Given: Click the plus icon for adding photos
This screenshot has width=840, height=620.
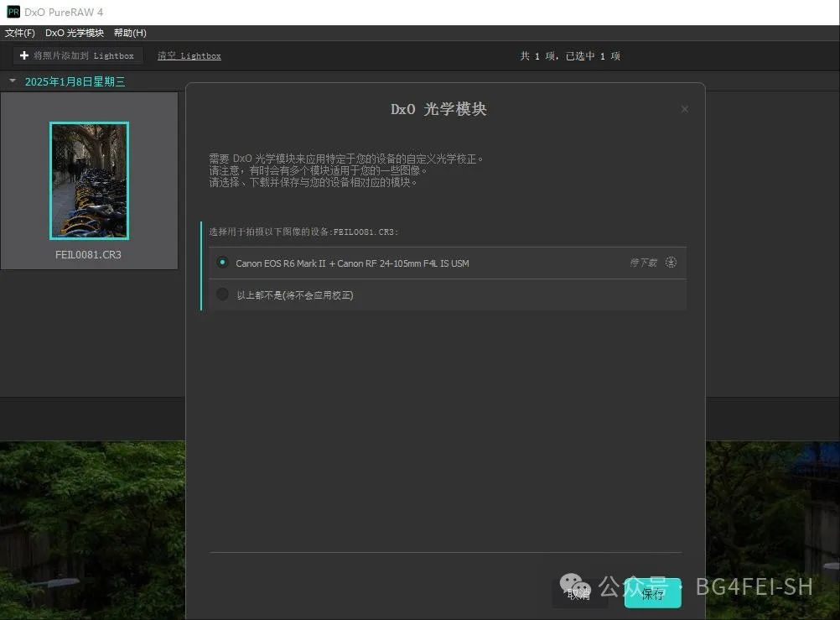Looking at the screenshot, I should [24, 55].
